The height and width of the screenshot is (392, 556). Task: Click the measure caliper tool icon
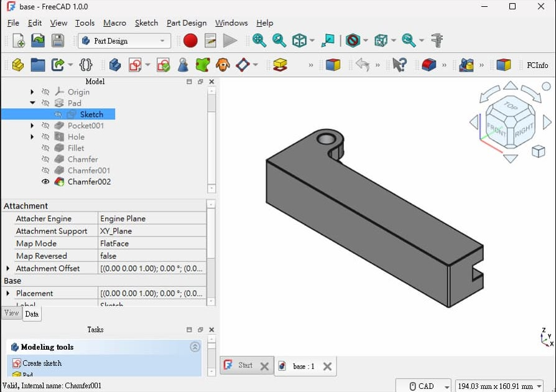point(437,41)
